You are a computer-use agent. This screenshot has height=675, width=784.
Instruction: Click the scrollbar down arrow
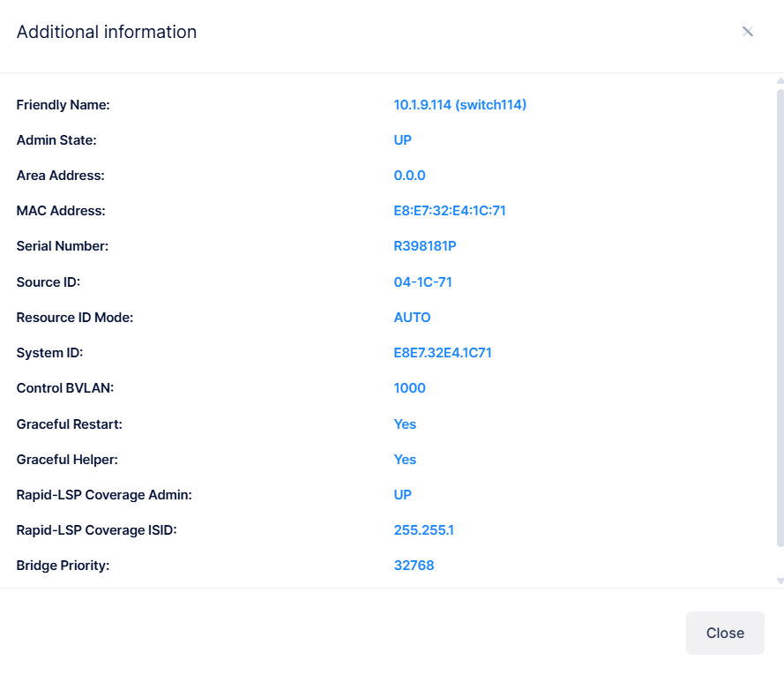780,581
